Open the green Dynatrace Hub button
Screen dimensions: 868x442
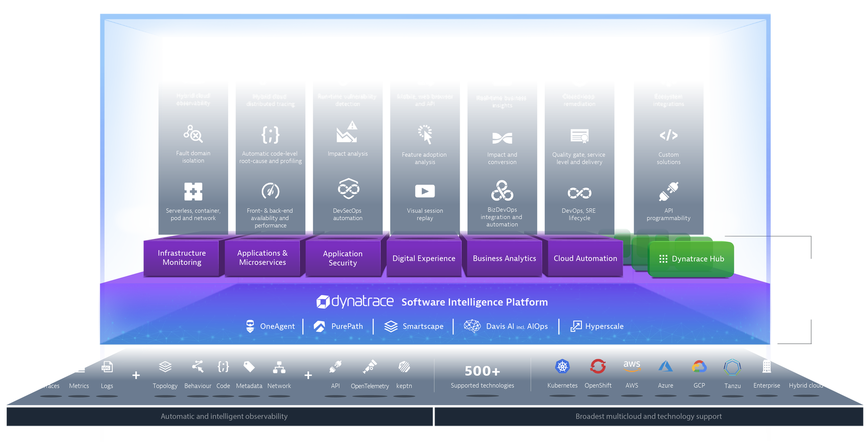691,259
